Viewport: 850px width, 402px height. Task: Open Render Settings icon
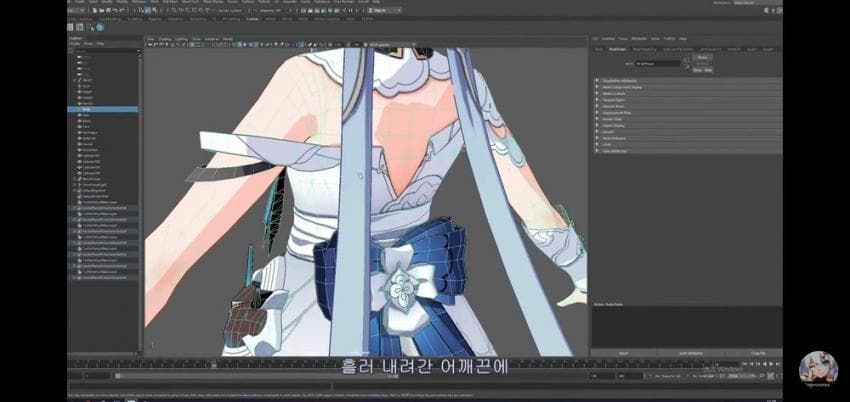coord(323,10)
